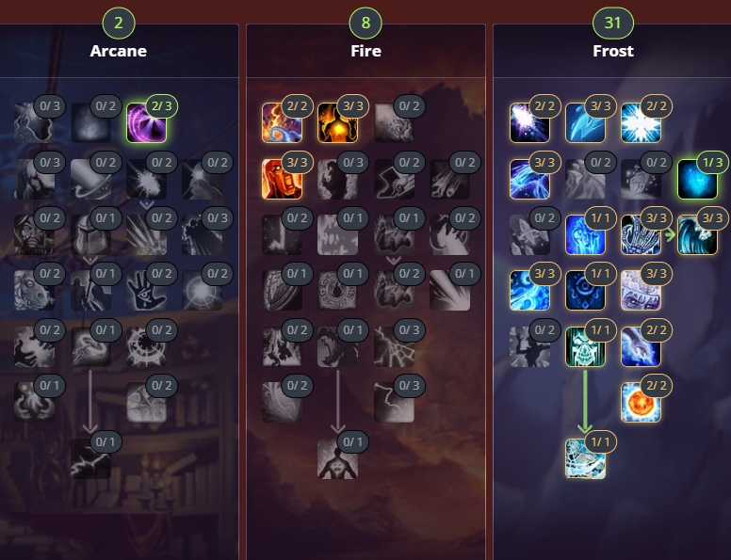The width and height of the screenshot is (731, 560).
Task: Click the Burning Soul flaming figure talent (3/3)
Action: coord(337,122)
